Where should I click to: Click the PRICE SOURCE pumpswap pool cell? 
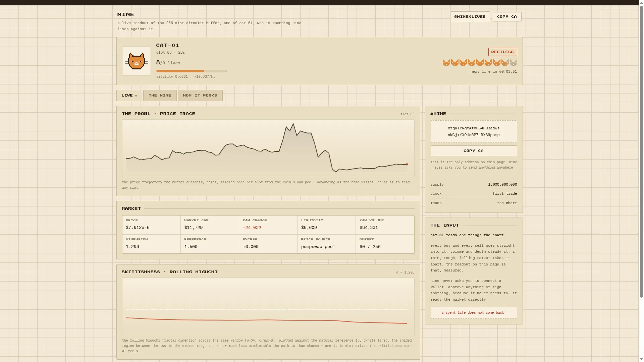pyautogui.click(x=326, y=244)
